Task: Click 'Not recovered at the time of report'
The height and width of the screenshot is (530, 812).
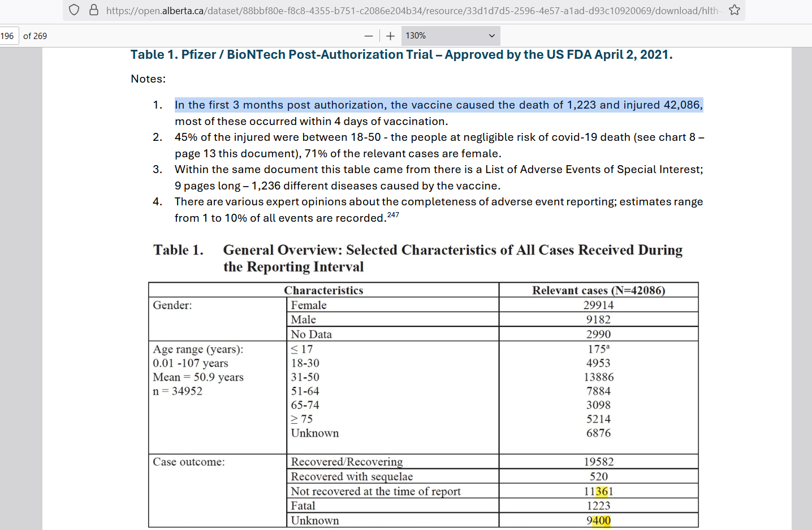Action: click(375, 492)
